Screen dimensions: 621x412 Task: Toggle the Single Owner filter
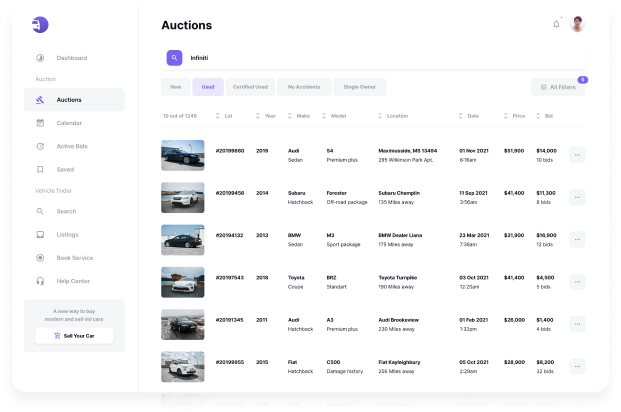360,87
